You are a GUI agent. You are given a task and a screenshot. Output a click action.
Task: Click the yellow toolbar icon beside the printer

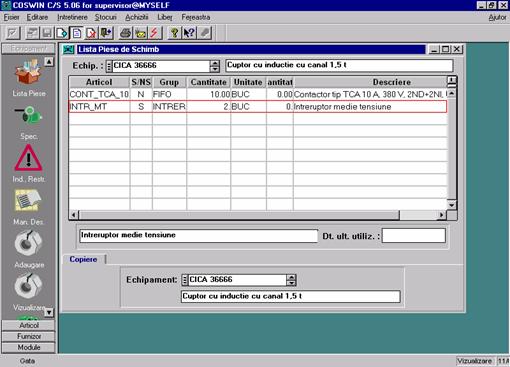[140, 33]
